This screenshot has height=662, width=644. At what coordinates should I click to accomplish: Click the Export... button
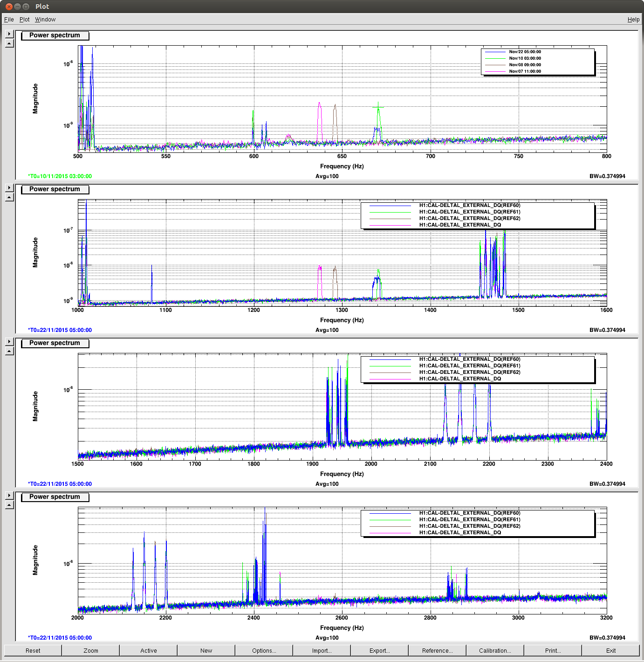380,650
